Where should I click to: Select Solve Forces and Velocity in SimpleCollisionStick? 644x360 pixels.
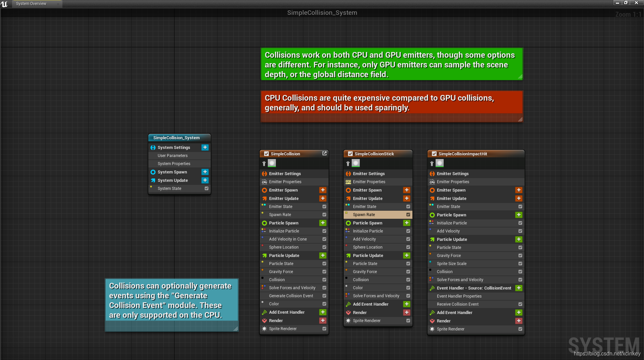[378, 296]
